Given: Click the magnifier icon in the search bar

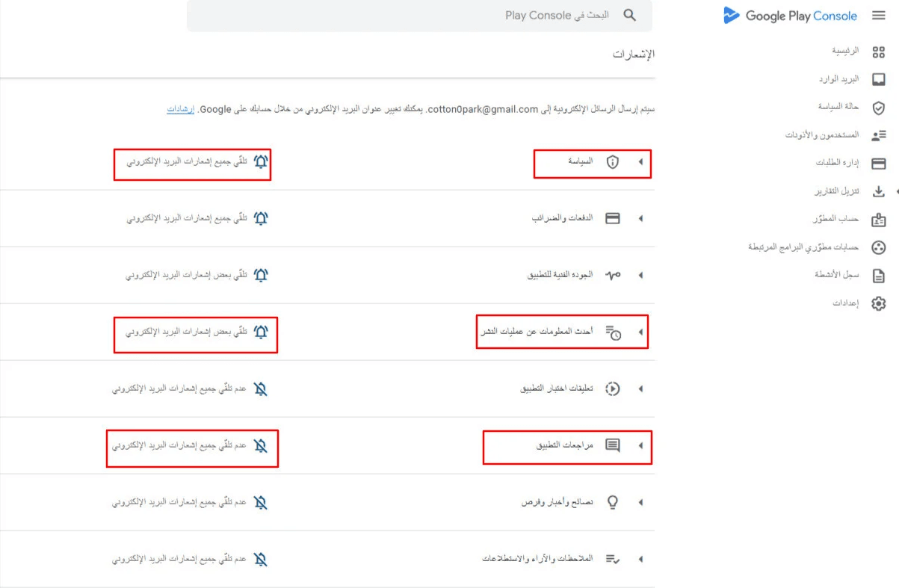Looking at the screenshot, I should coord(630,16).
